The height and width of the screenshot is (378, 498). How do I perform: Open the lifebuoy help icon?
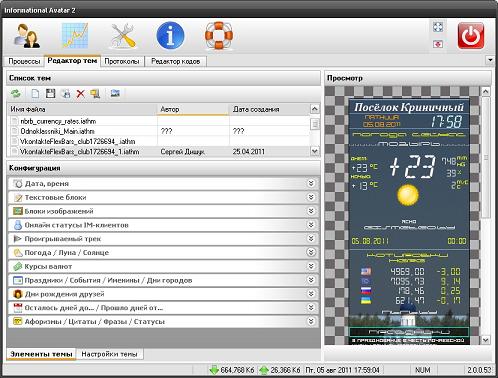pos(219,36)
